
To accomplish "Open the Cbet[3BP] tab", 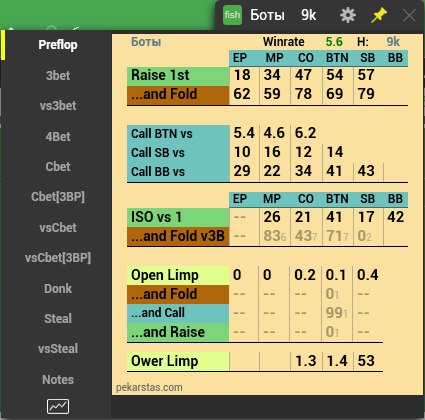I will coord(58,197).
